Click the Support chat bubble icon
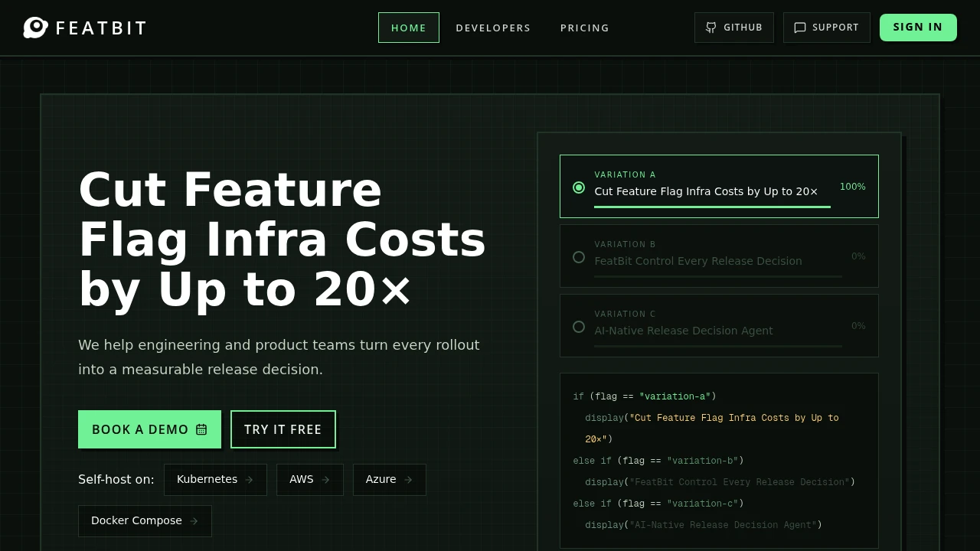 pos(800,28)
